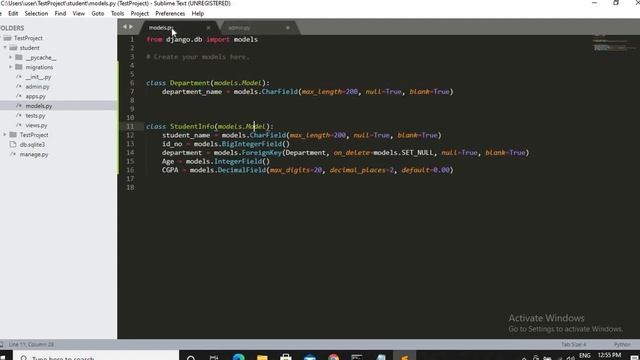The image size is (640, 360).
Task: Click Line 11, Column 28 status text
Action: [x=31, y=344]
